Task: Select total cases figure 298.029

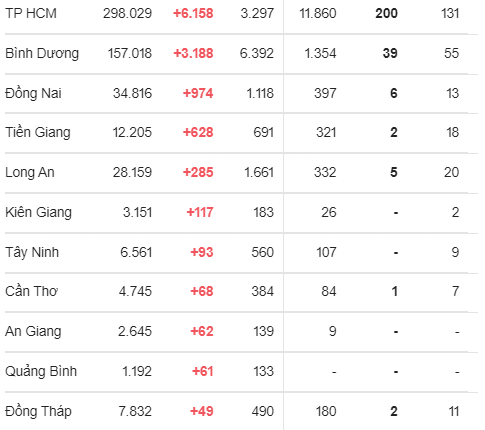Action: tap(127, 13)
